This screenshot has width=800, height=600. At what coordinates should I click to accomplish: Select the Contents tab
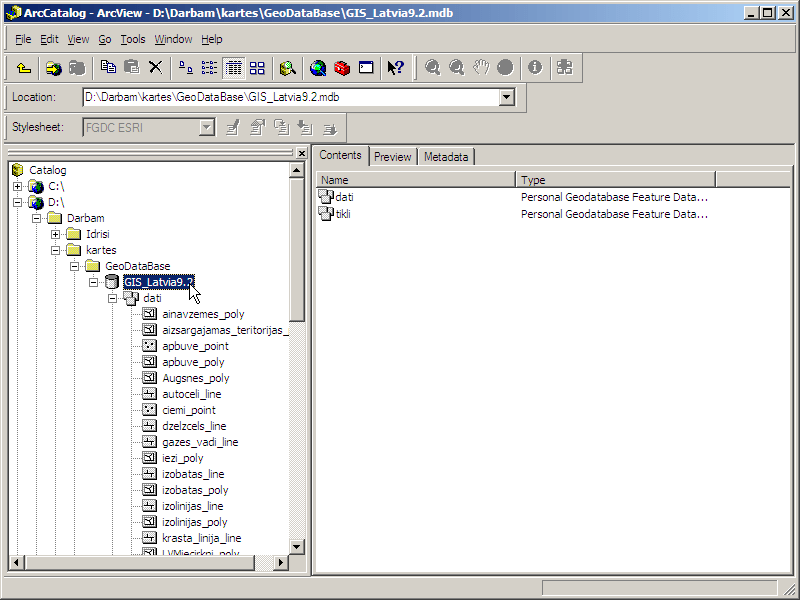(340, 155)
